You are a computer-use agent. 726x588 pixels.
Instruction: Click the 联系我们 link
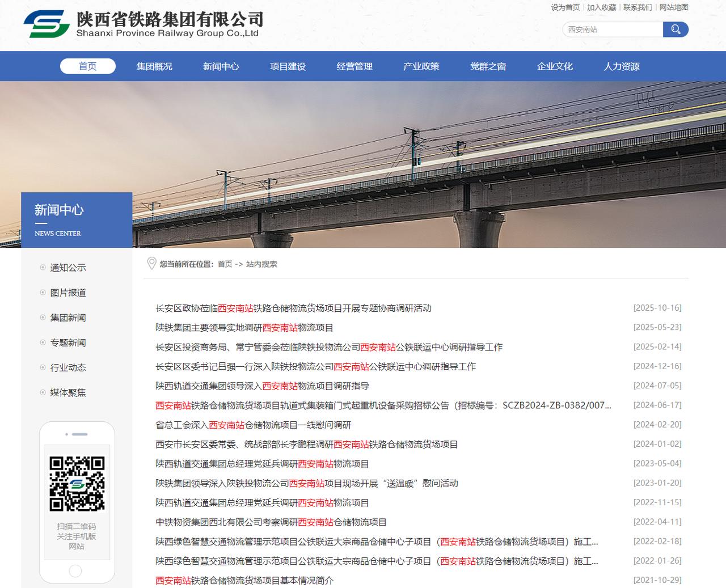click(x=638, y=7)
